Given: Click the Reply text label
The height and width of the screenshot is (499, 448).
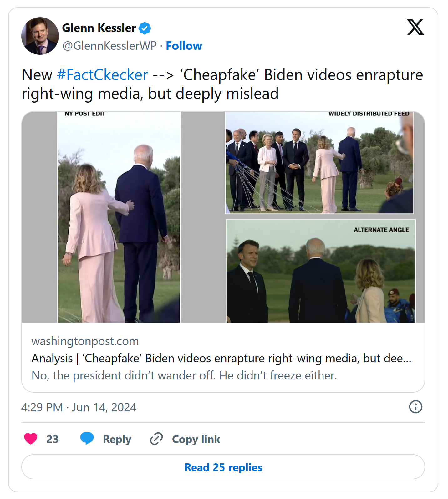Looking at the screenshot, I should [x=117, y=439].
